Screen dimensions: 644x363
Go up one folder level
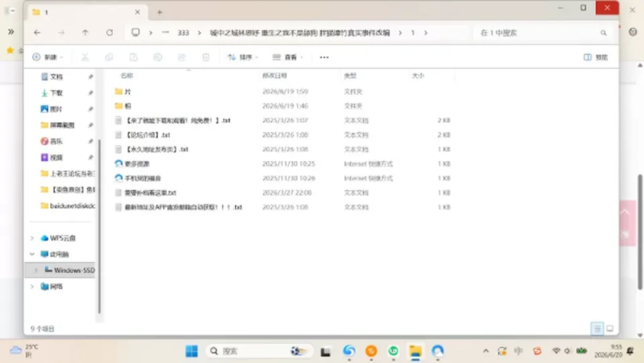85,32
